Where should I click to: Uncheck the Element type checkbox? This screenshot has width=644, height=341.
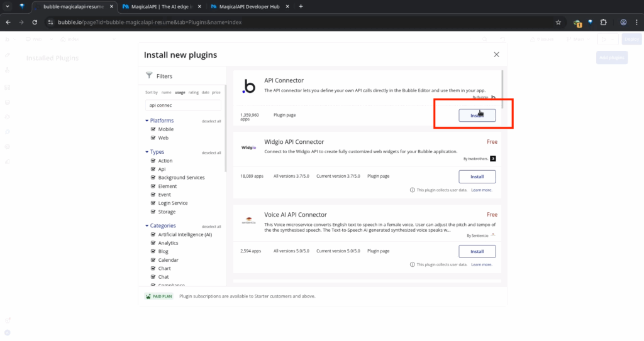click(x=153, y=186)
